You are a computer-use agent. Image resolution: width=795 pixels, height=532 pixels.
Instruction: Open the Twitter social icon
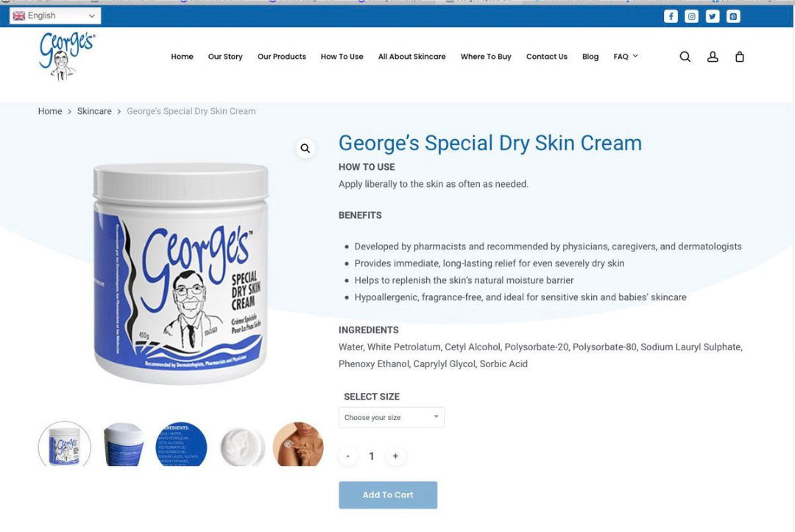(713, 16)
